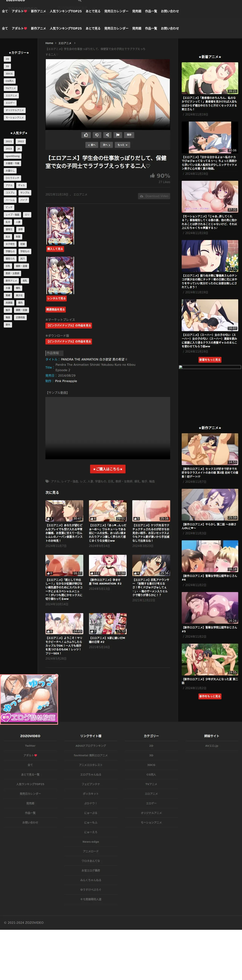Close the floating advertisement banner
The height and width of the screenshot is (980, 242).
pos(56,676)
